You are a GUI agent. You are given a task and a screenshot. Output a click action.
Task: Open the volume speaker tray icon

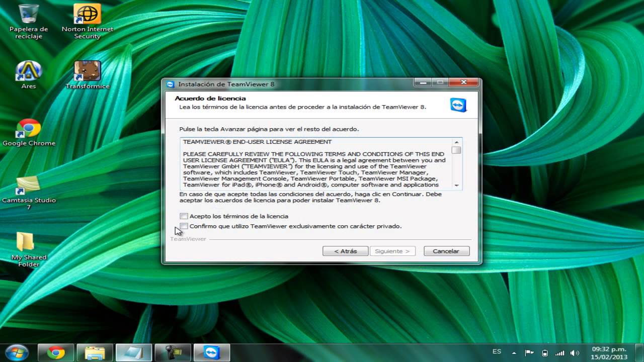(x=575, y=352)
